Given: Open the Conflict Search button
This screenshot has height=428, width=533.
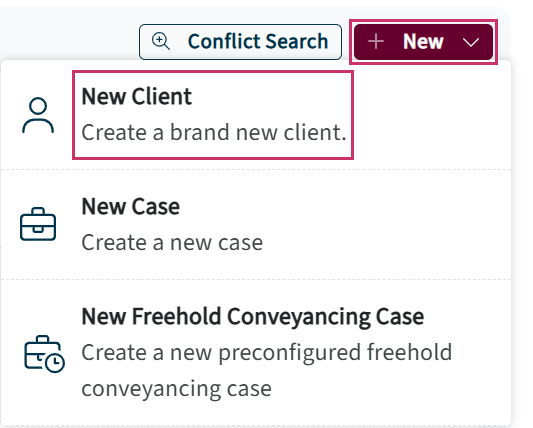Looking at the screenshot, I should point(240,42).
